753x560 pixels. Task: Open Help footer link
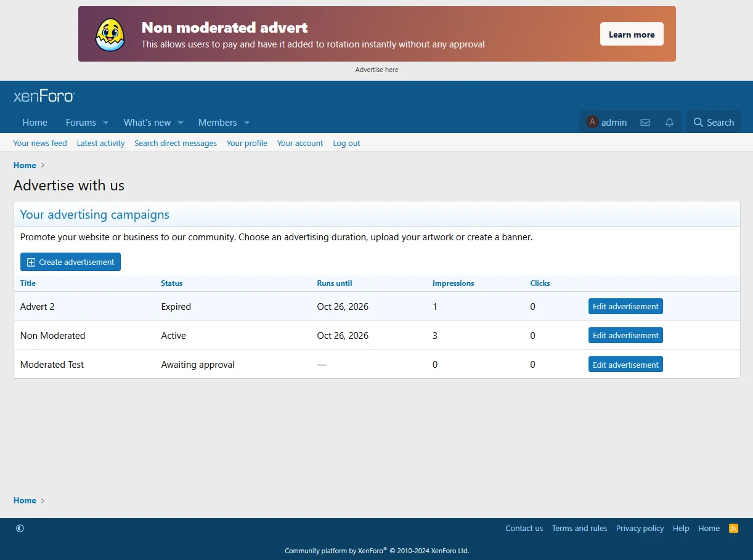681,528
